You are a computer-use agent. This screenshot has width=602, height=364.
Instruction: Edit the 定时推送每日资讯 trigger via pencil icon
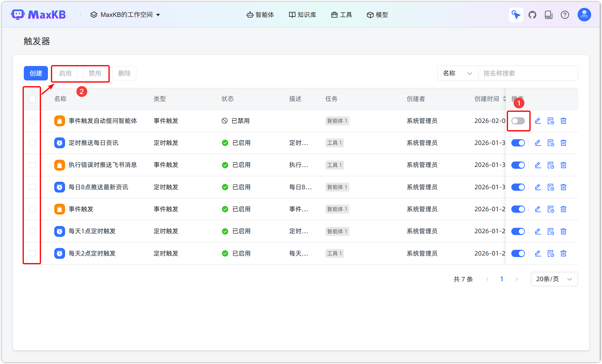[x=538, y=143]
